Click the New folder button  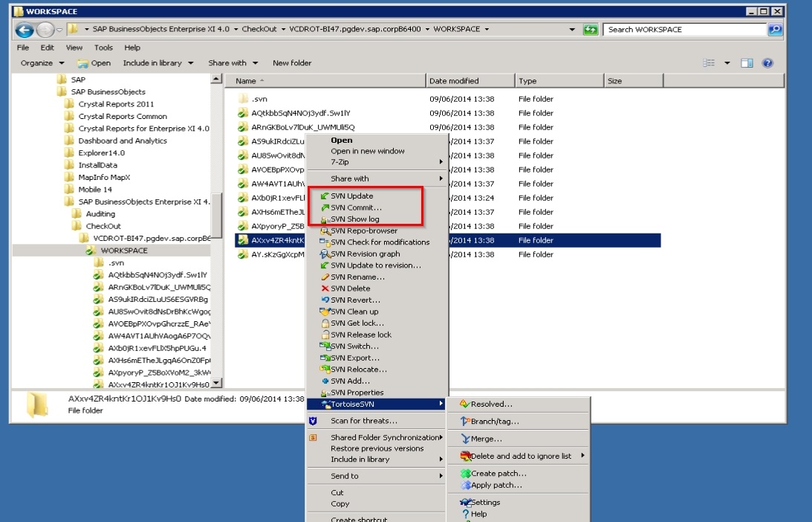[x=292, y=62]
